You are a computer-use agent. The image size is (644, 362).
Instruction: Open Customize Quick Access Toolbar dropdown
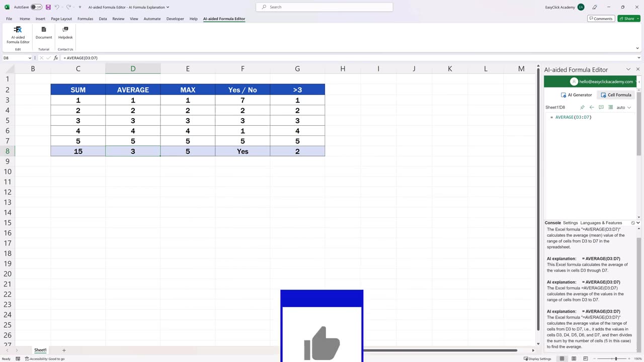coord(79,7)
